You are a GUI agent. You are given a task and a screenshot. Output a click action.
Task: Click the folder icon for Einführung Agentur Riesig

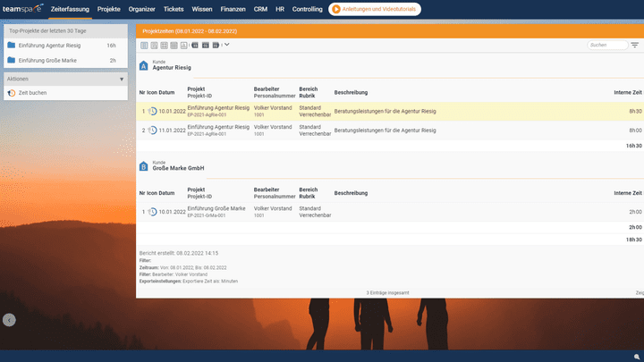(11, 45)
